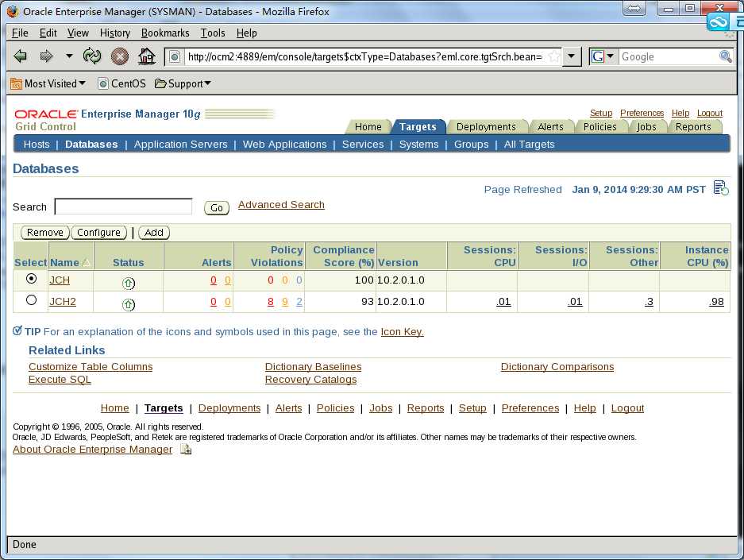The width and height of the screenshot is (744, 560).
Task: Open the Services subtab
Action: coord(363,145)
